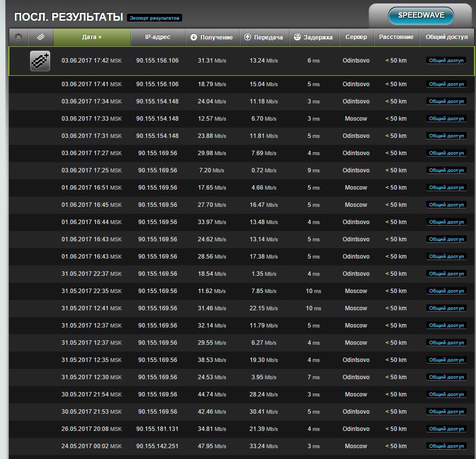Click compare icon on 03.06.2017 17:42 row
The width and height of the screenshot is (476, 459).
pyautogui.click(x=40, y=61)
